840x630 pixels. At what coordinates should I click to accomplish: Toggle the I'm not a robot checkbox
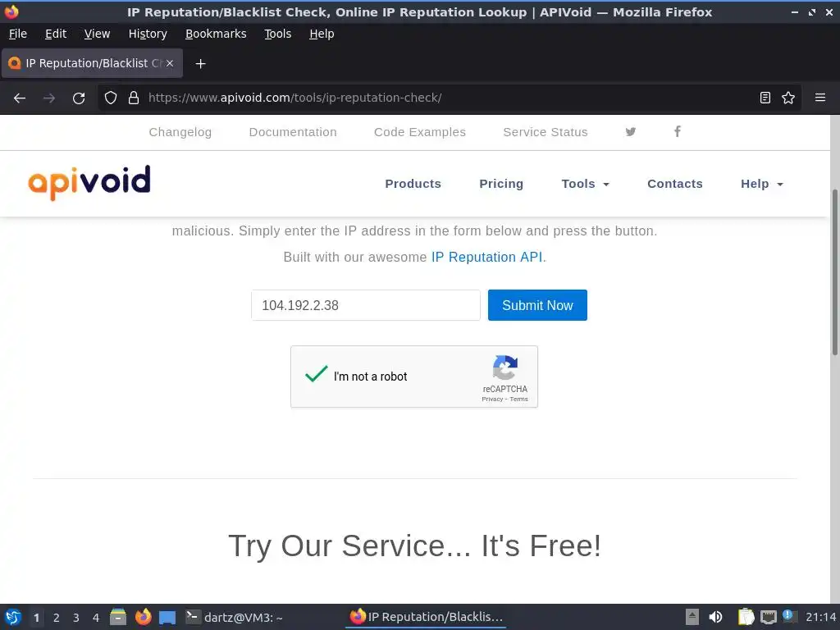click(317, 374)
